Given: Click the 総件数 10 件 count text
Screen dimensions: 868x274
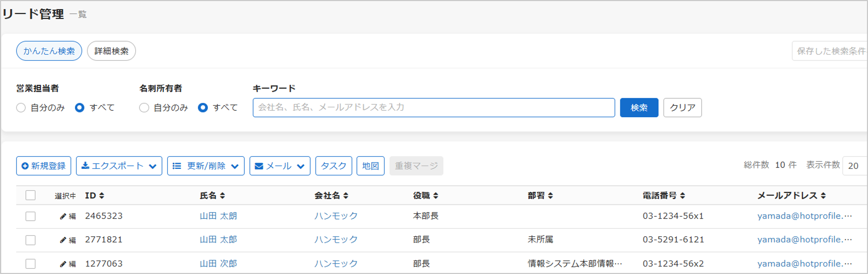Looking at the screenshot, I should tap(770, 165).
